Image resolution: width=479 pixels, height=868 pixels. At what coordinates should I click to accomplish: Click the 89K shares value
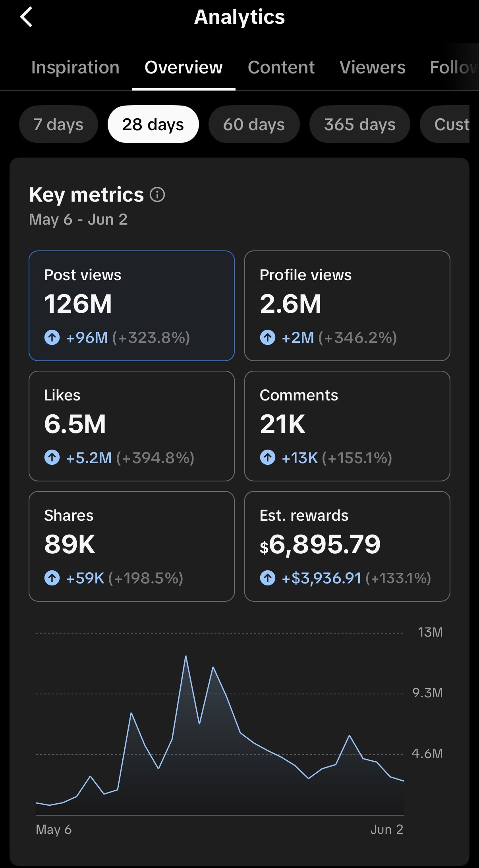(70, 545)
